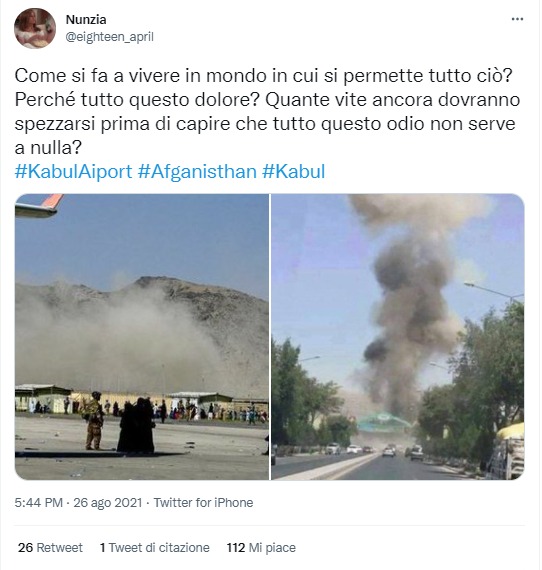Image resolution: width=542 pixels, height=570 pixels.
Task: Open the 26 ago 2021 date link
Action: pyautogui.click(x=108, y=502)
